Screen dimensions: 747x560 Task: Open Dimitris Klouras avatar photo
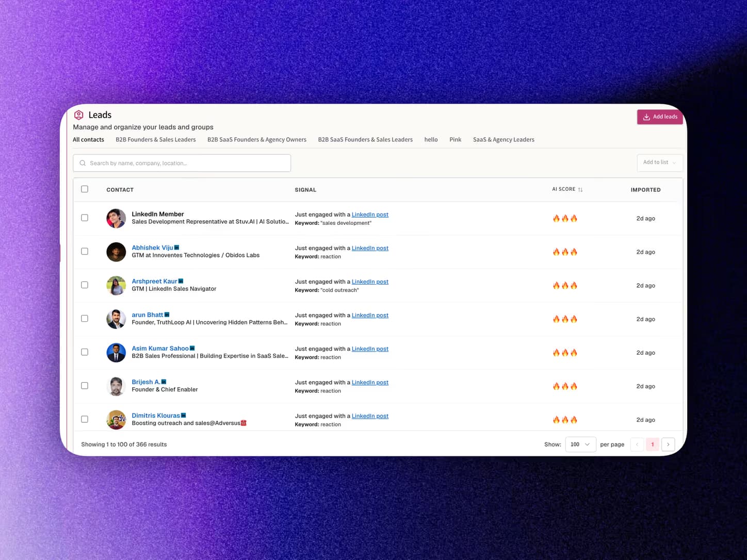coord(116,419)
